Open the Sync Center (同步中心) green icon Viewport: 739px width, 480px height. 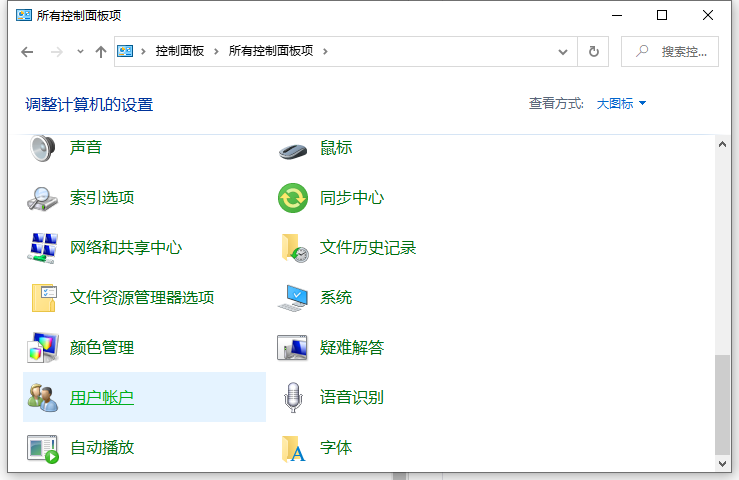point(293,198)
